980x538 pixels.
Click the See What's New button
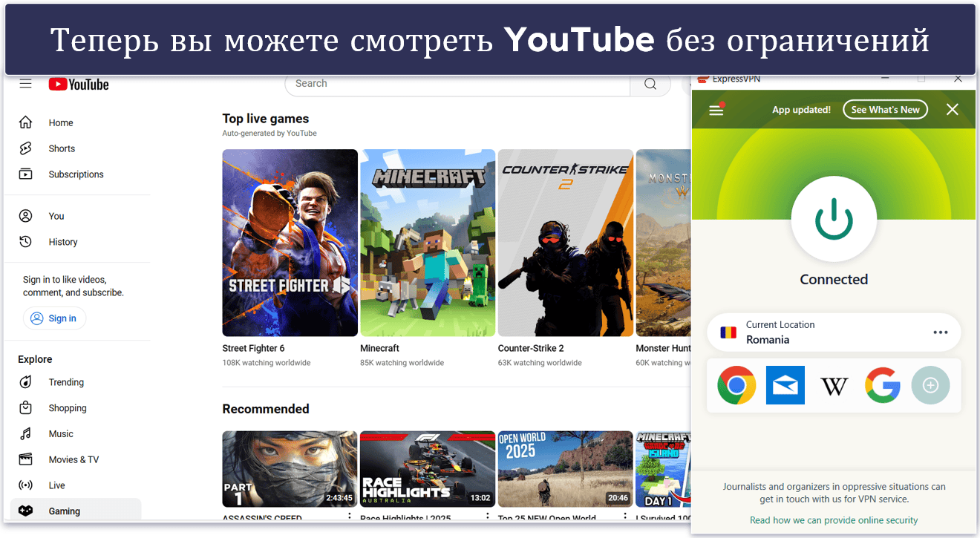(x=886, y=110)
